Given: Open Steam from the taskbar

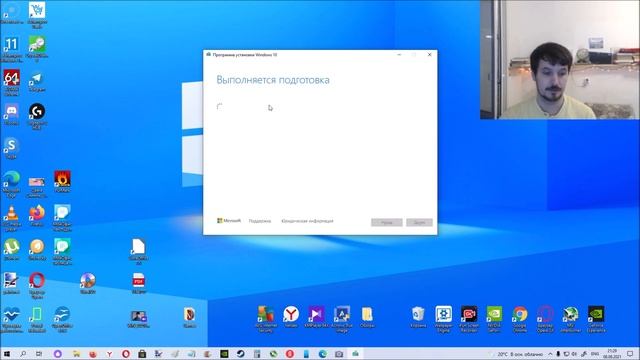Looking at the screenshot, I should pos(240,354).
